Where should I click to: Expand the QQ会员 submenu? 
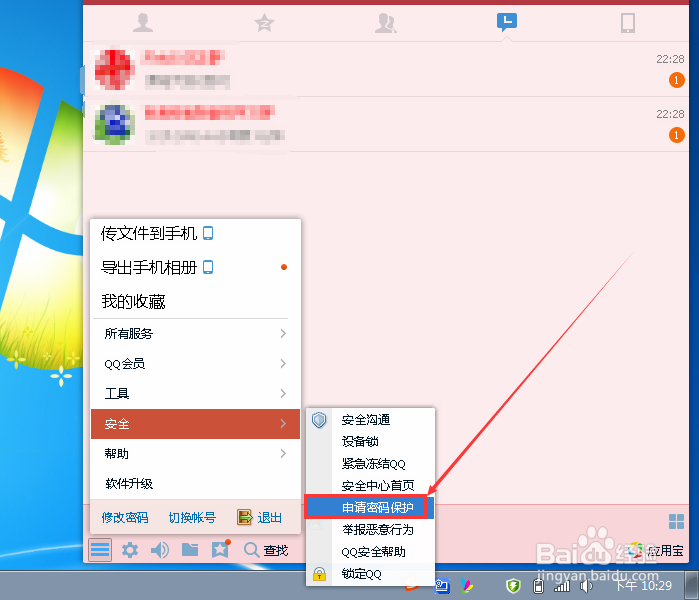click(x=195, y=364)
